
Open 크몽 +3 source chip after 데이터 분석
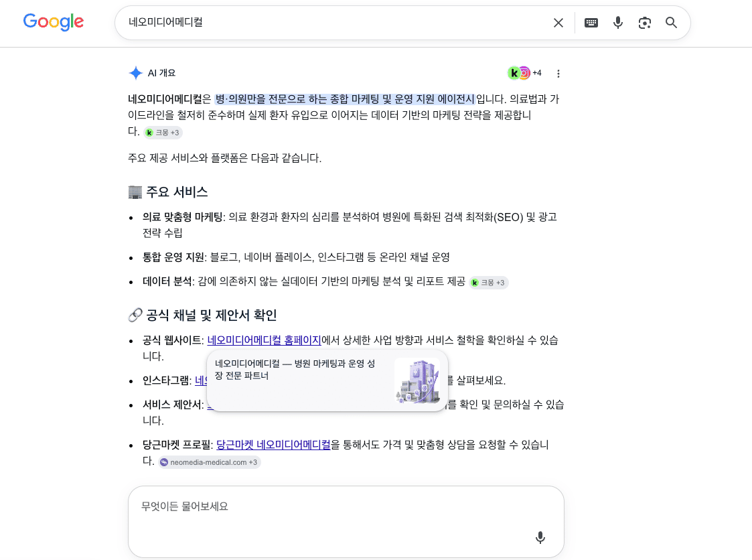pyautogui.click(x=489, y=283)
